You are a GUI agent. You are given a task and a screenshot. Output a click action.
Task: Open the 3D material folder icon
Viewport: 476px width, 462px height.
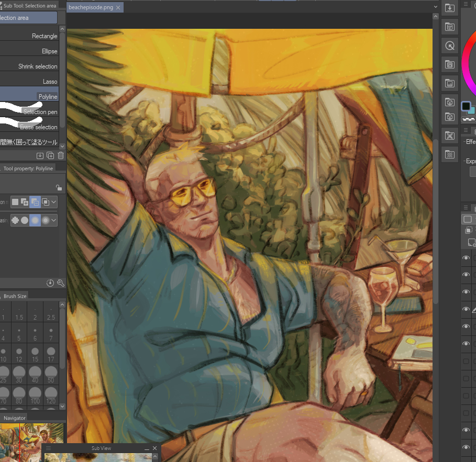pyautogui.click(x=449, y=102)
